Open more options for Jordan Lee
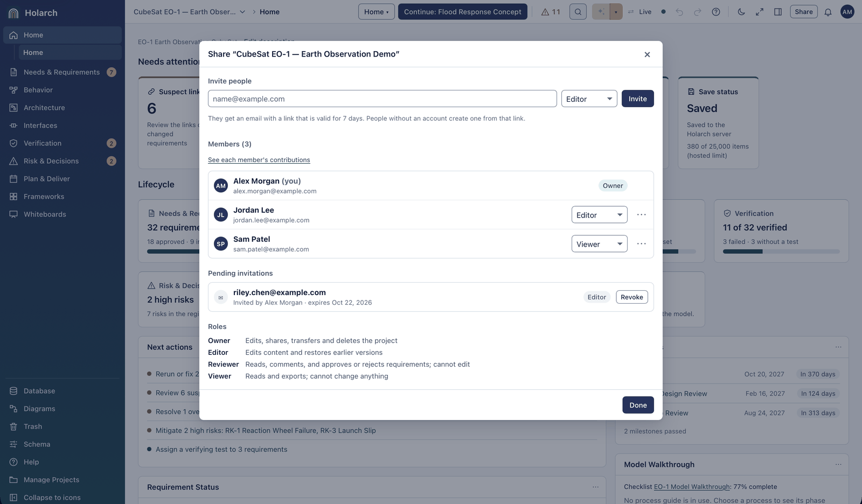Image resolution: width=862 pixels, height=504 pixels. pyautogui.click(x=641, y=215)
